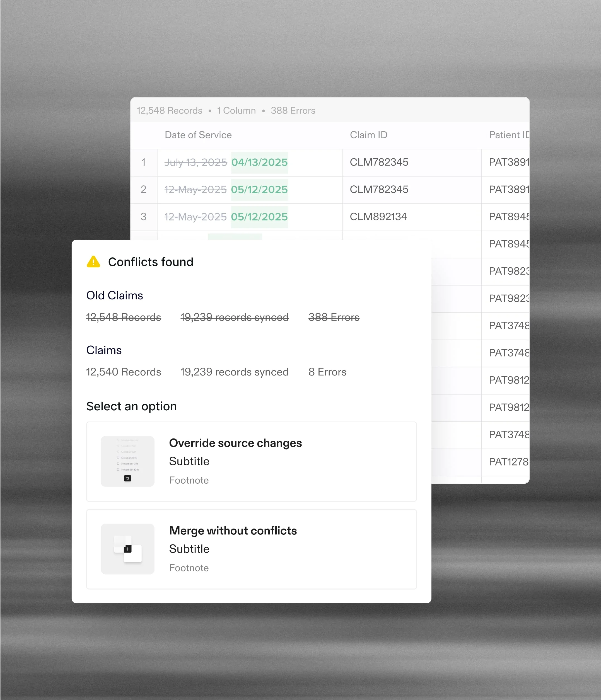Click the 12,548 Records header summary
This screenshot has height=700, width=601.
pyautogui.click(x=169, y=111)
